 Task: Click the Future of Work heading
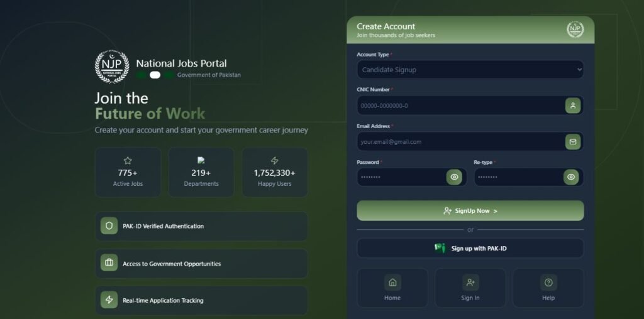point(150,114)
